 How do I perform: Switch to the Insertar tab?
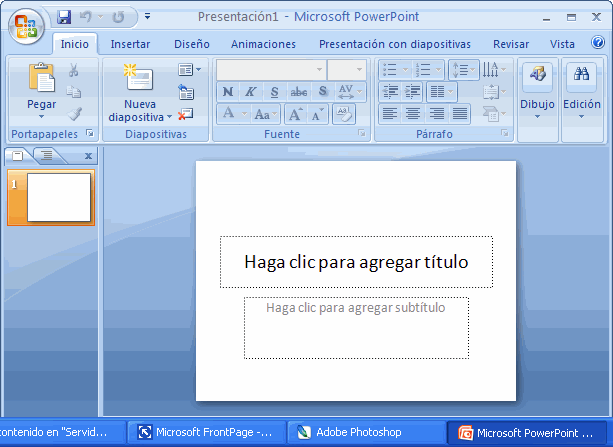[x=130, y=44]
